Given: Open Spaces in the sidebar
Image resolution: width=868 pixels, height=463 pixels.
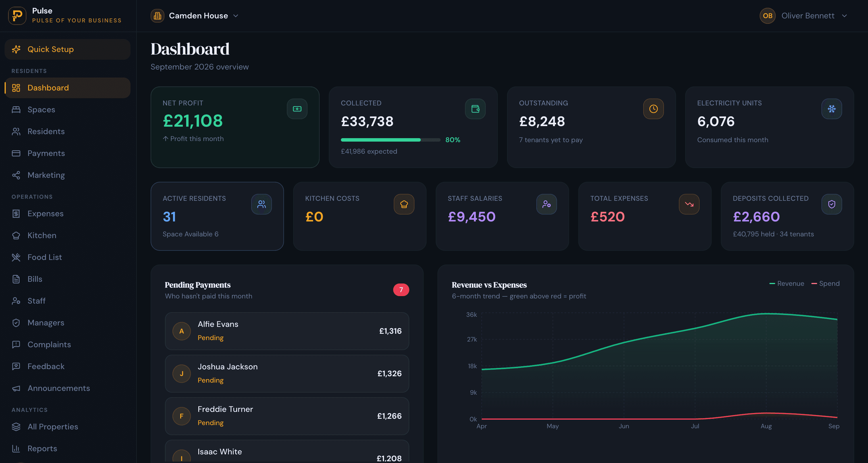Looking at the screenshot, I should (67, 110).
